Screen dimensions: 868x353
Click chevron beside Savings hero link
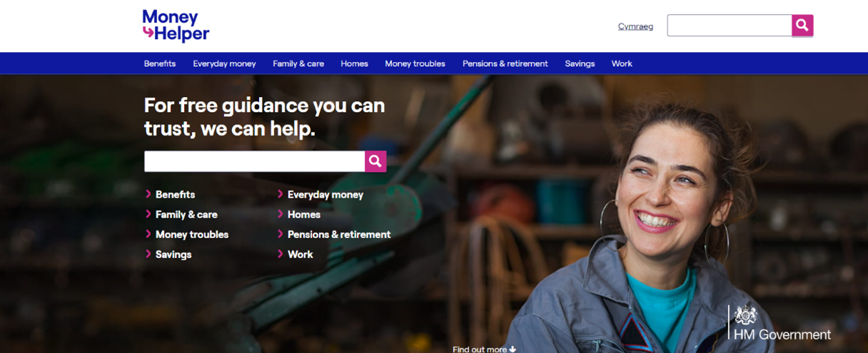click(x=148, y=254)
